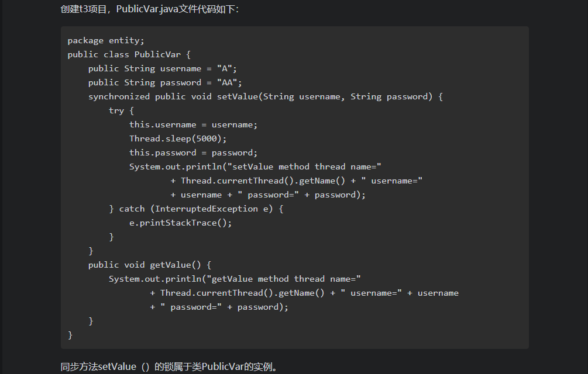Click the synchronized setValue method signature
588x374 pixels.
[x=266, y=96]
